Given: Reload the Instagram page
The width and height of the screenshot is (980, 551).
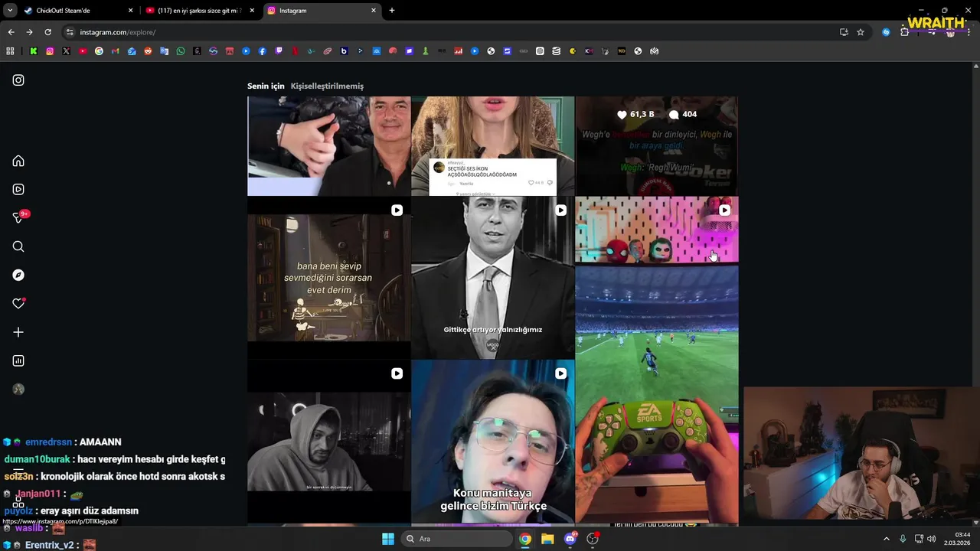Looking at the screenshot, I should click(x=47, y=32).
